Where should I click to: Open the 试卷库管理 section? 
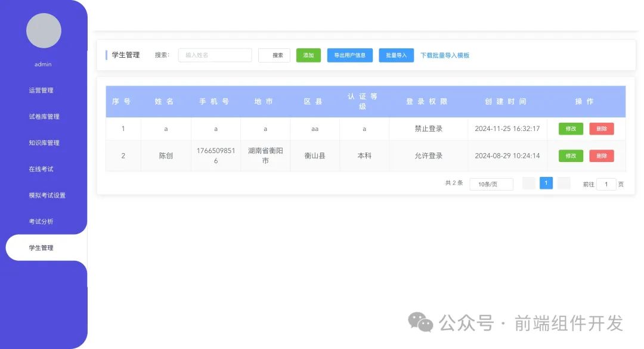[42, 116]
